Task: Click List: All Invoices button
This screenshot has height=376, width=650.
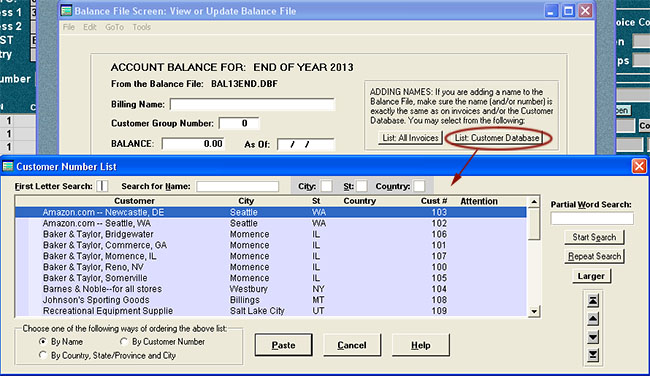Action: 410,138
